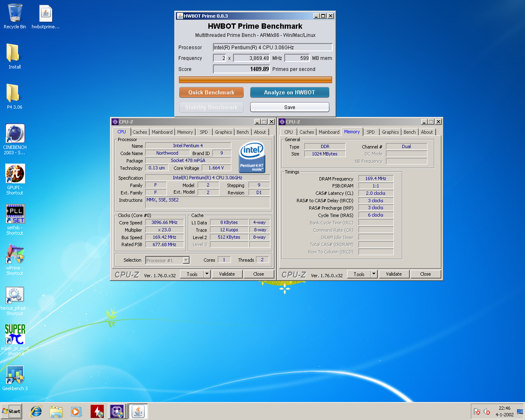Switch to Java HWBOT Prime taskbar button
This screenshot has height=420, width=525.
pos(138,411)
